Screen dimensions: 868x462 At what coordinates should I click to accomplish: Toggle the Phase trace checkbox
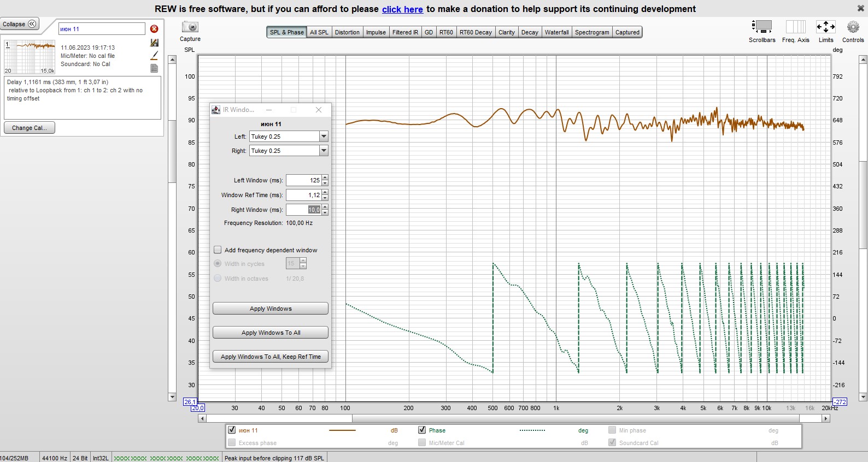tap(422, 430)
